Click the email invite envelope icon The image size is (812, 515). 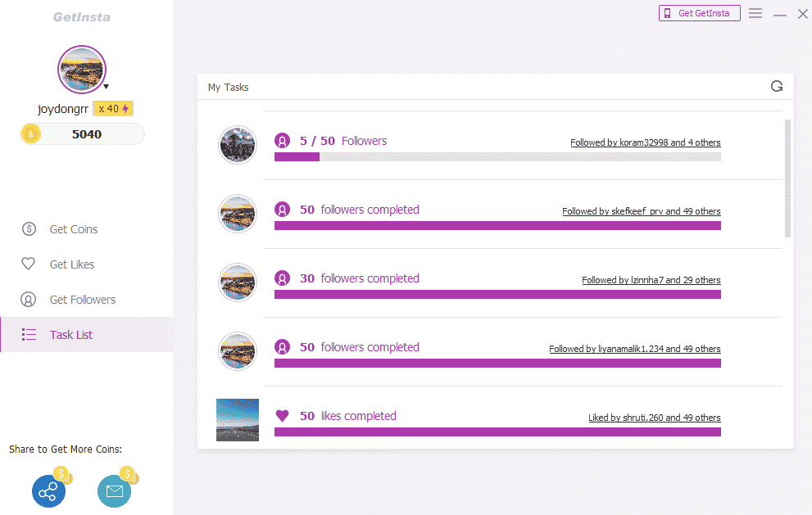[114, 490]
